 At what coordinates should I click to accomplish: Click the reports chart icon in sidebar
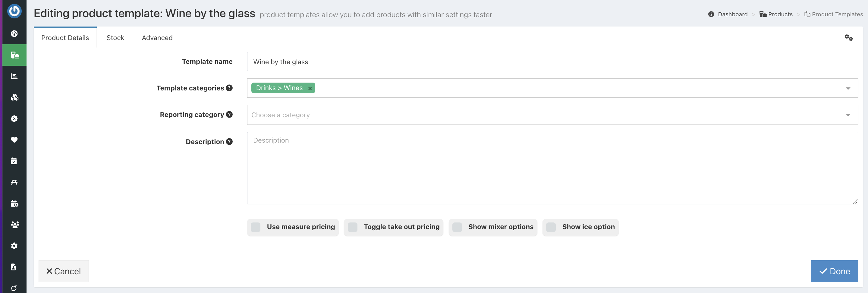tap(14, 76)
